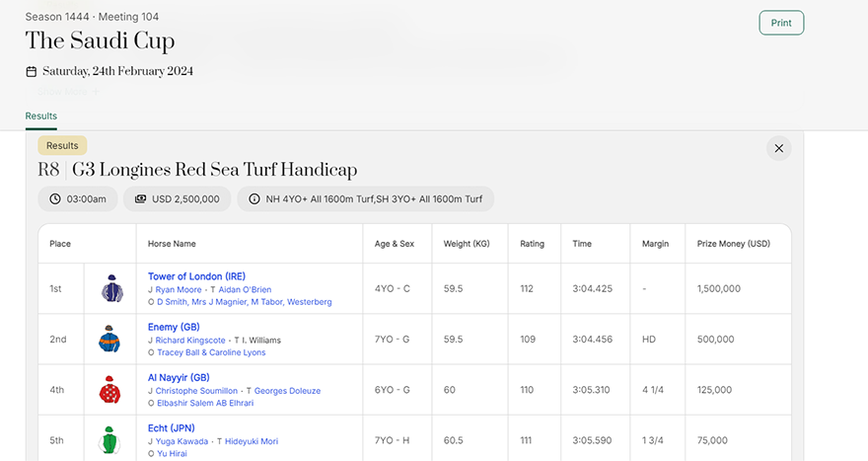The image size is (868, 461).
Task: Click the yellow Results badge
Action: (62, 145)
